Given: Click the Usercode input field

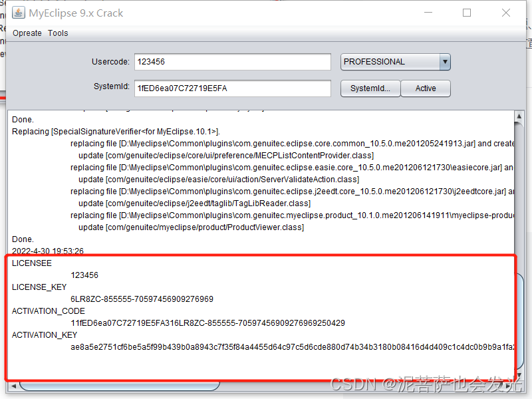Looking at the screenshot, I should (x=232, y=62).
